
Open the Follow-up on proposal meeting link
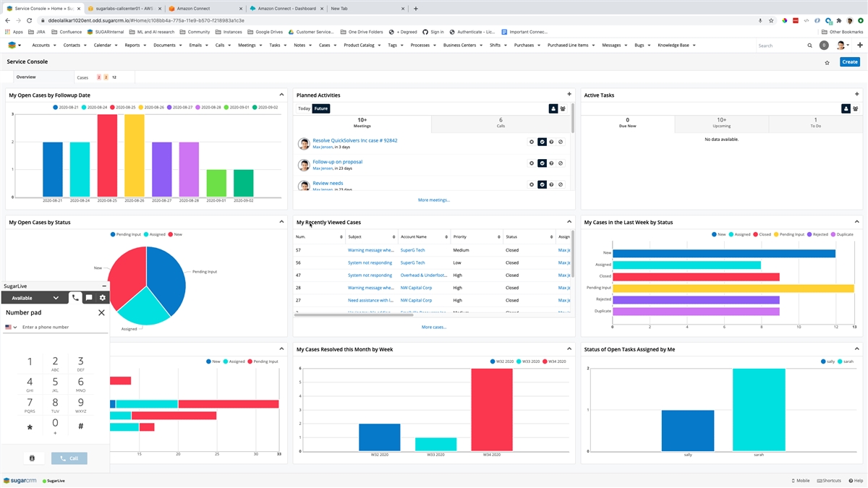pyautogui.click(x=337, y=162)
